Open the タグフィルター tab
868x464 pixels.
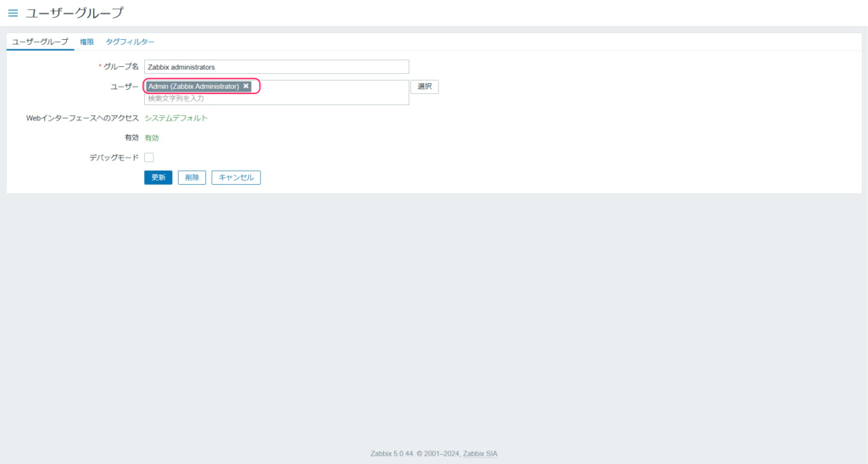click(130, 42)
